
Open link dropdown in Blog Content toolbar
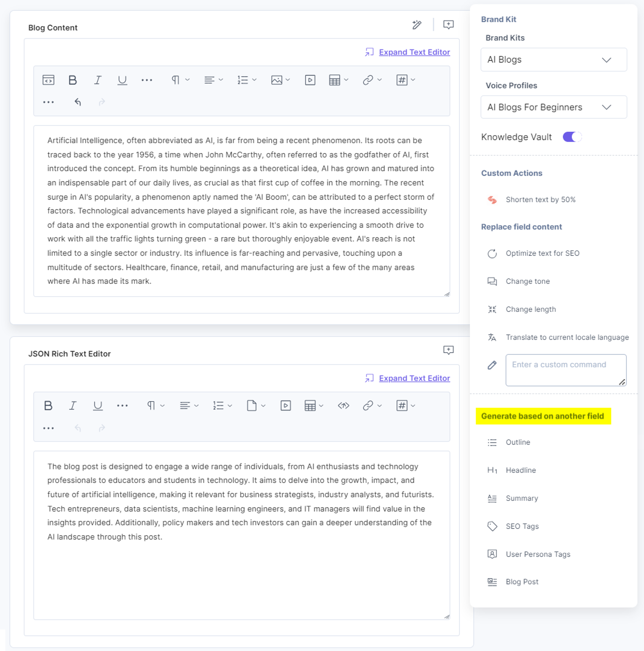(x=372, y=80)
